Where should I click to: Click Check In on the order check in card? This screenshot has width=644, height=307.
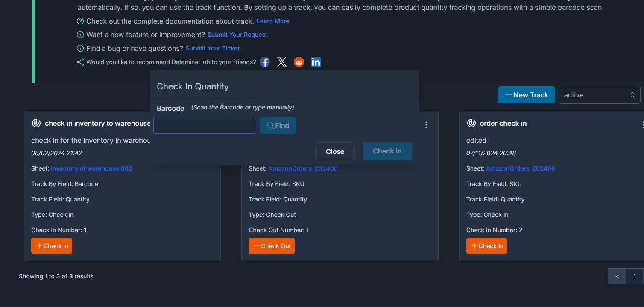pos(487,246)
